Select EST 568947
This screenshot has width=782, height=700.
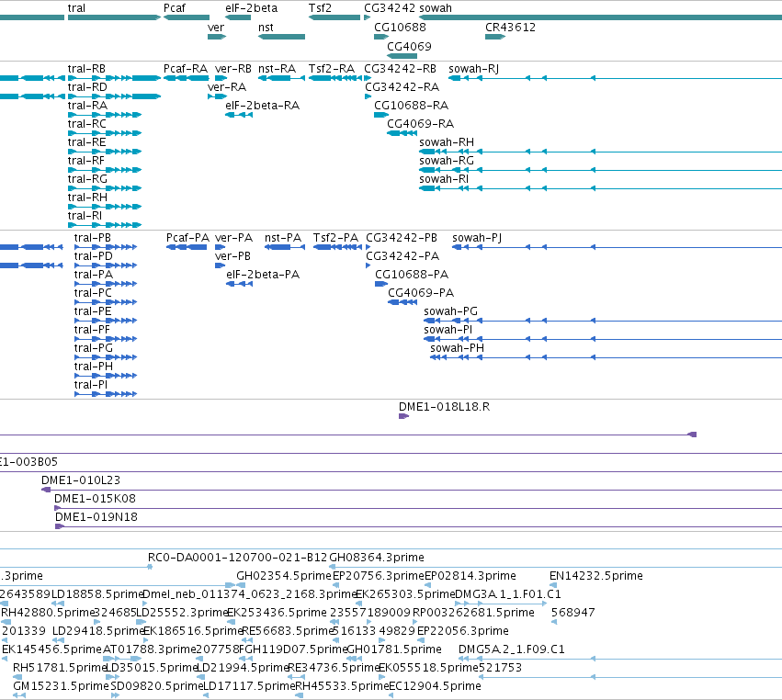[x=573, y=613]
